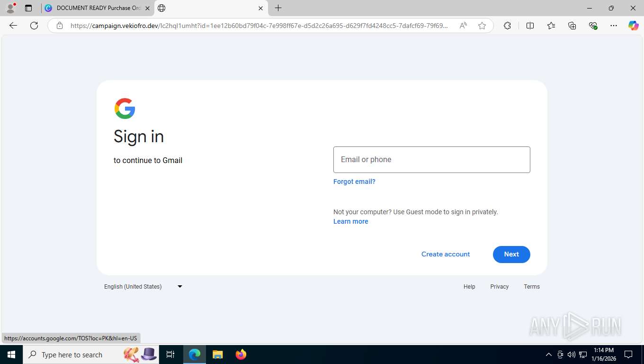The width and height of the screenshot is (644, 364).
Task: Focus the taskbar search box
Action: [92, 355]
